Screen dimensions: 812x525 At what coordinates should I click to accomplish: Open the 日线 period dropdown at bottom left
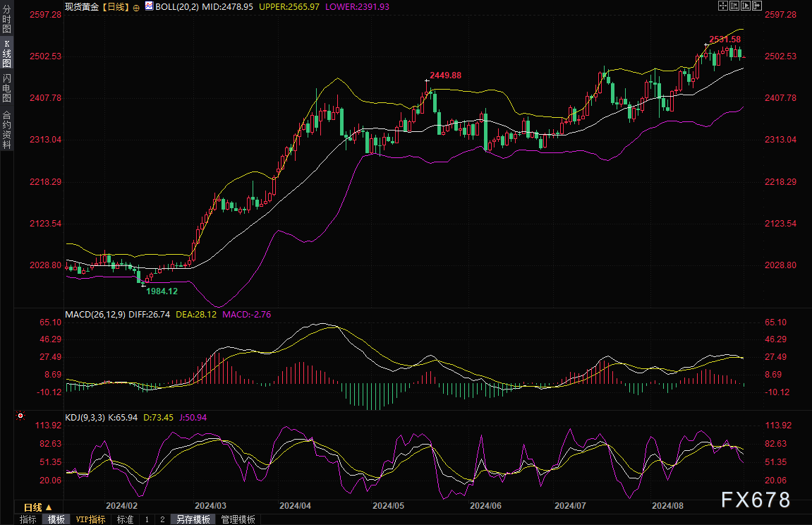tap(38, 507)
